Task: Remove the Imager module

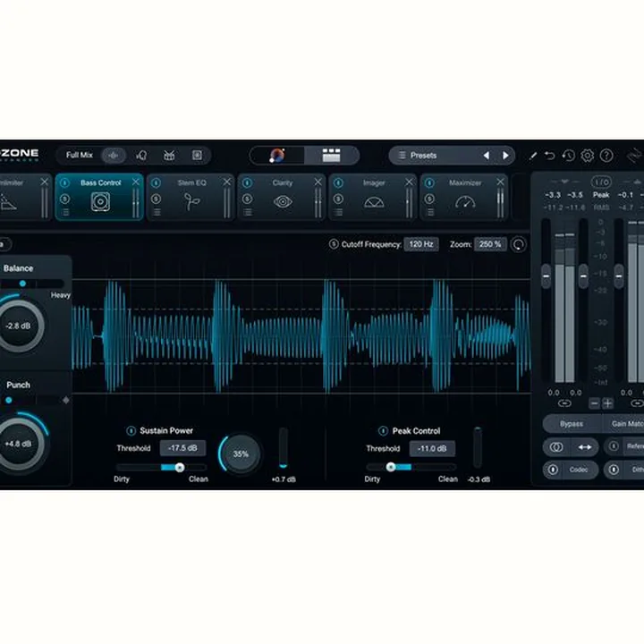Action: point(409,182)
